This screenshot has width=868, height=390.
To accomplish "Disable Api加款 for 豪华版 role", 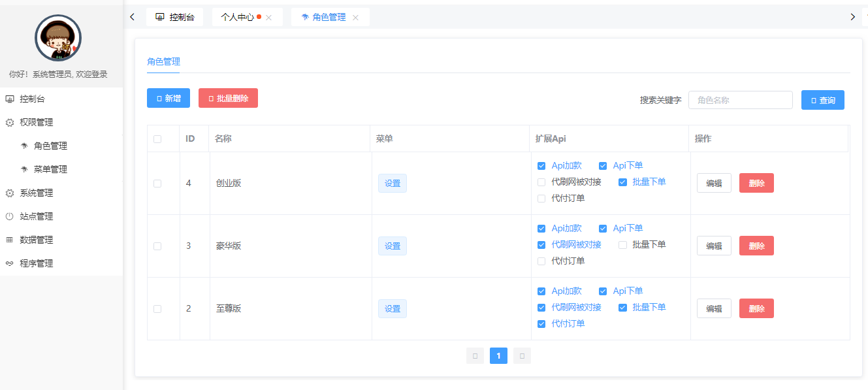I will [x=541, y=228].
